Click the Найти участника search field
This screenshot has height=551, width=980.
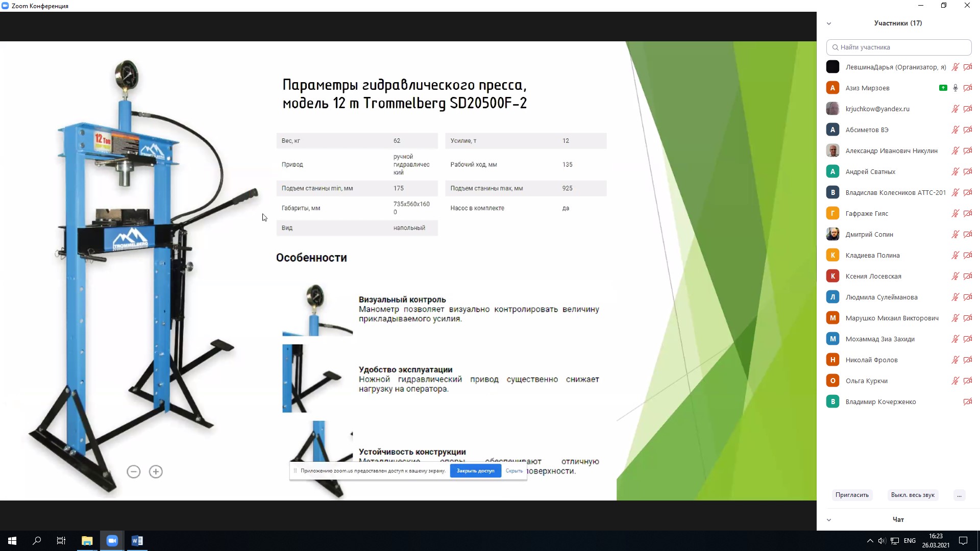pyautogui.click(x=899, y=47)
